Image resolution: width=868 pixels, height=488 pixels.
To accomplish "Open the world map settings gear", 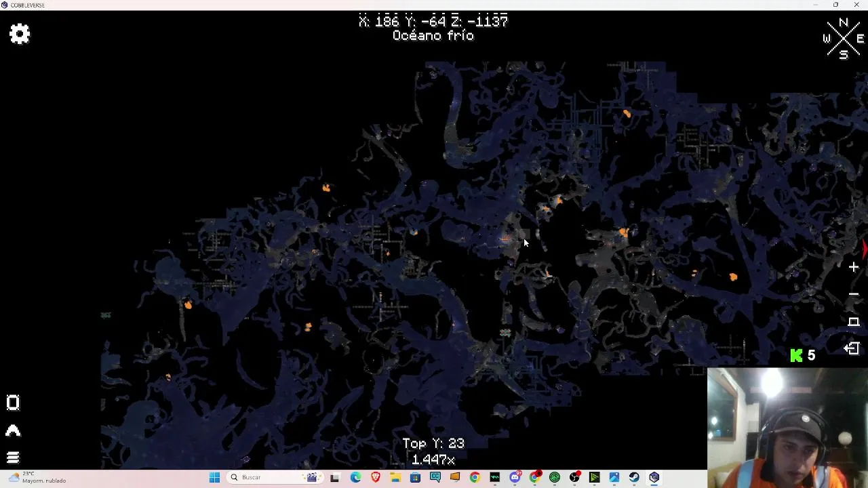I will pos(20,34).
